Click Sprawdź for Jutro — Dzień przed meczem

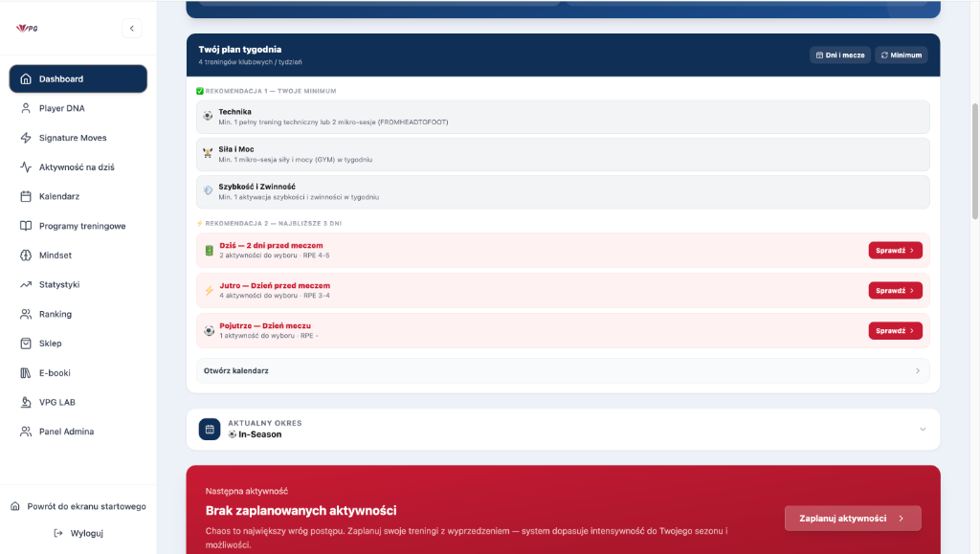click(895, 291)
